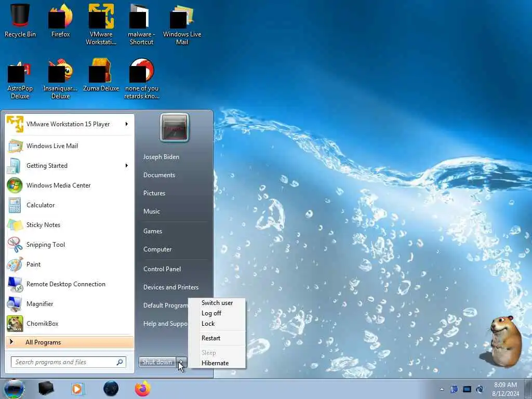Open Default Programs from Start menu

165,305
